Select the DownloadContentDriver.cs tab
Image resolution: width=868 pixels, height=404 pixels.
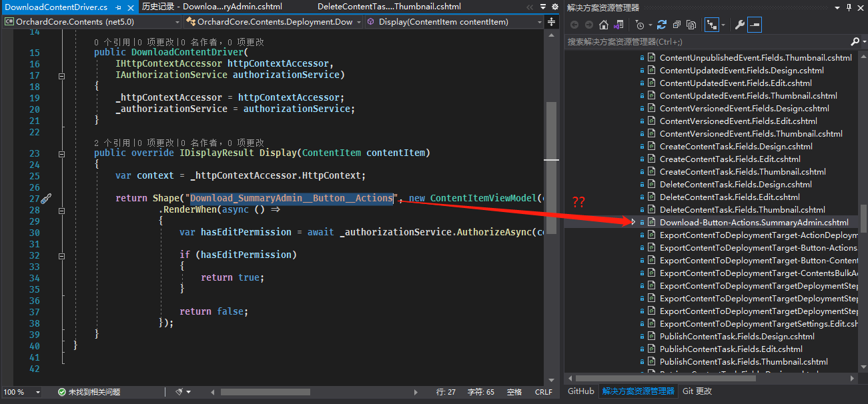click(56, 7)
